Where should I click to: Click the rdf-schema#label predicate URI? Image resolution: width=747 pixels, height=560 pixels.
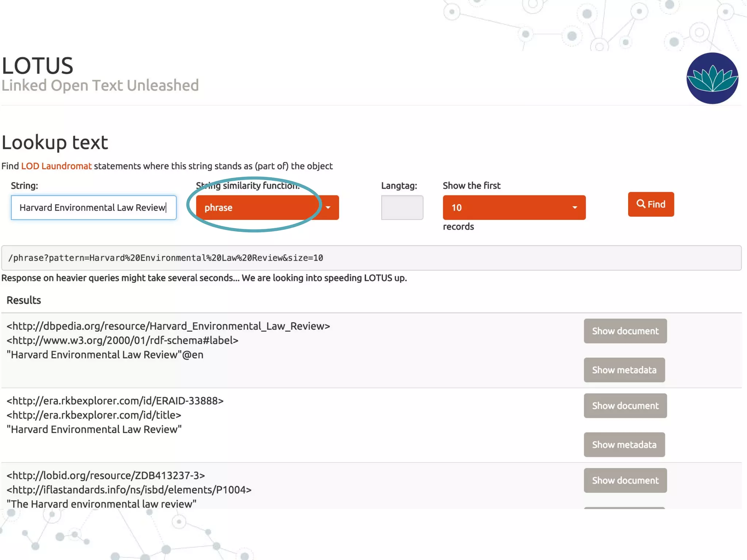[x=122, y=341]
